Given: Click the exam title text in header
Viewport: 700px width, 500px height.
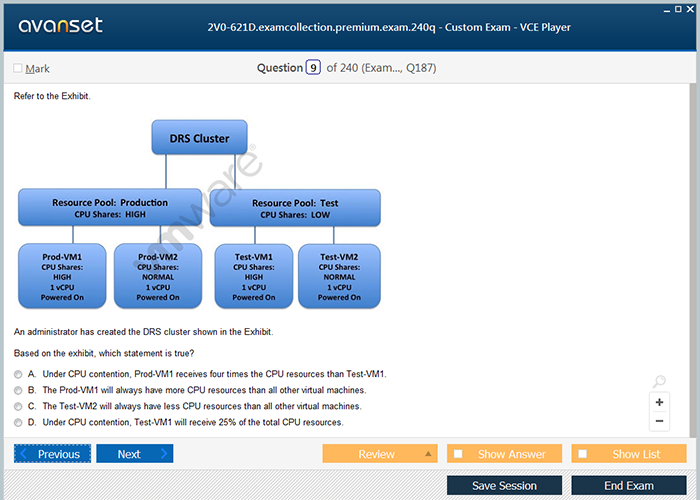Looking at the screenshot, I should pyautogui.click(x=389, y=27).
